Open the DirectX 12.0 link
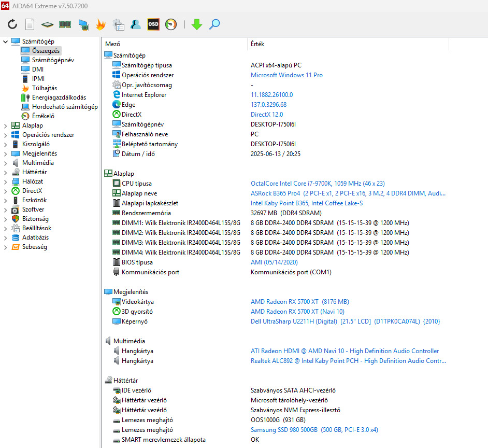 point(267,115)
